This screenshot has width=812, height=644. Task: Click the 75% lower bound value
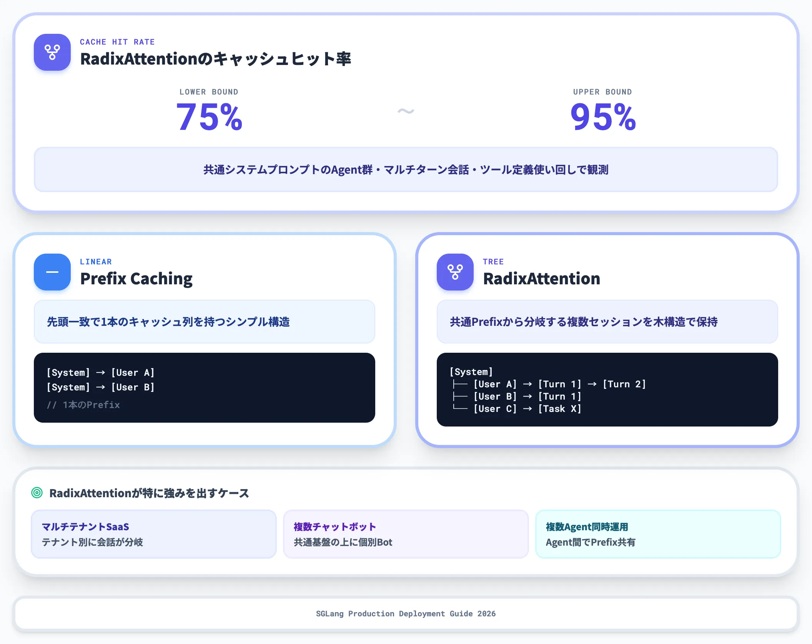[209, 117]
